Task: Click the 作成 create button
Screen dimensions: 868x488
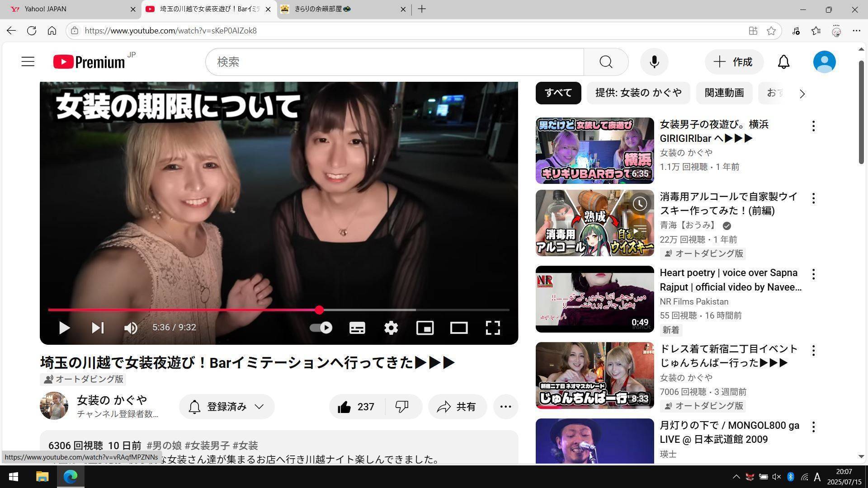Action: point(734,62)
